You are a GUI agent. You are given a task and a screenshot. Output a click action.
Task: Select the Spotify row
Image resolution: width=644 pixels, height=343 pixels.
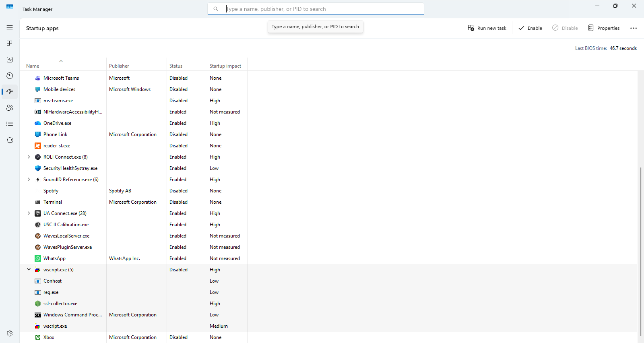click(329, 191)
